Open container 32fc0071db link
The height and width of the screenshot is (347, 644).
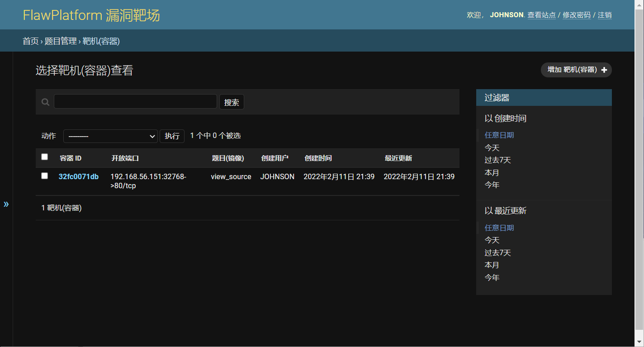tap(79, 176)
